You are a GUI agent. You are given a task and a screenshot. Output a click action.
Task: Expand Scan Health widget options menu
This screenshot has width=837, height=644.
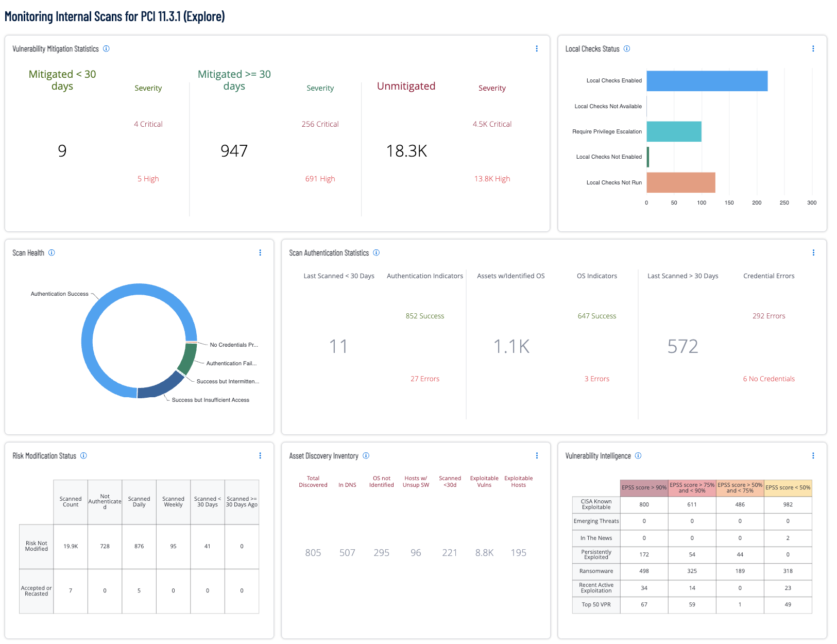click(260, 253)
